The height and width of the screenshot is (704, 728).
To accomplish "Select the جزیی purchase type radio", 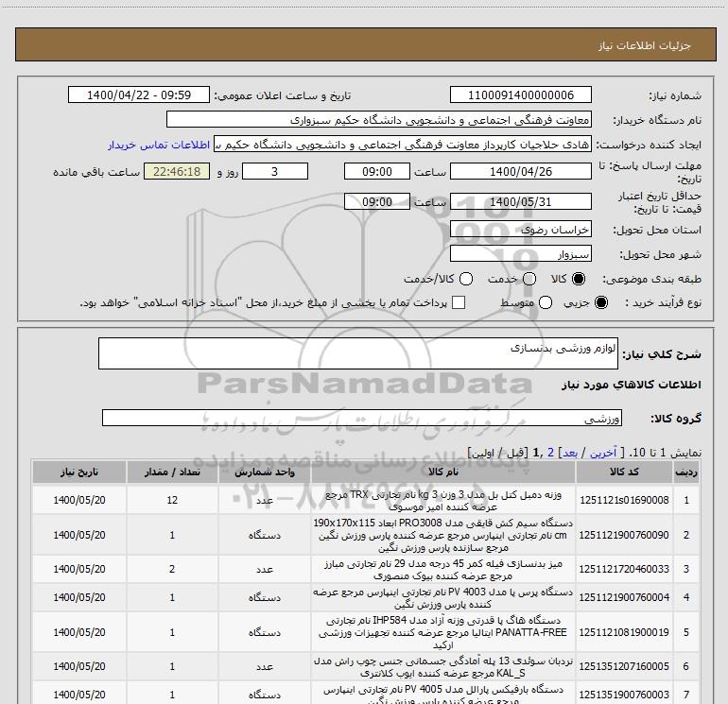I will click(601, 302).
